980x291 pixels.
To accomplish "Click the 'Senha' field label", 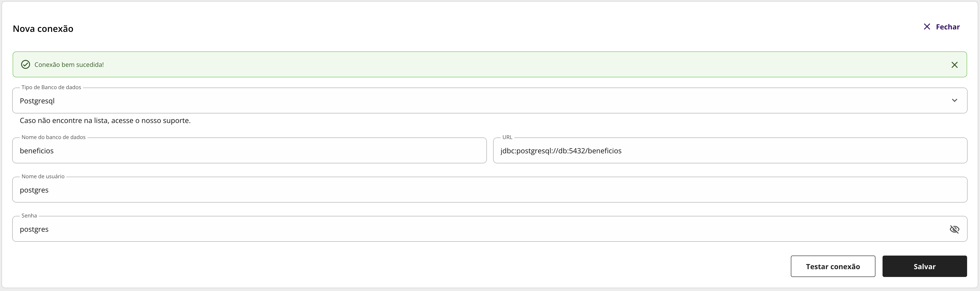I will pos(29,216).
